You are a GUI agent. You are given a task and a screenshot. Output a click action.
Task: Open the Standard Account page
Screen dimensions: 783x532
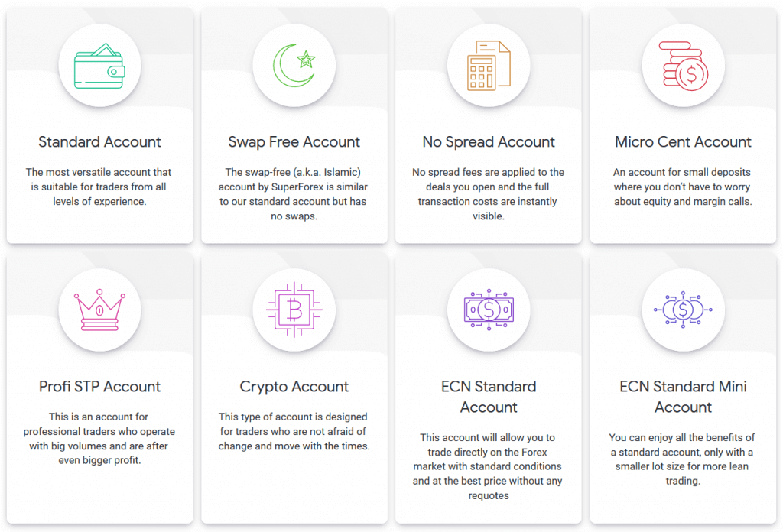point(99,142)
